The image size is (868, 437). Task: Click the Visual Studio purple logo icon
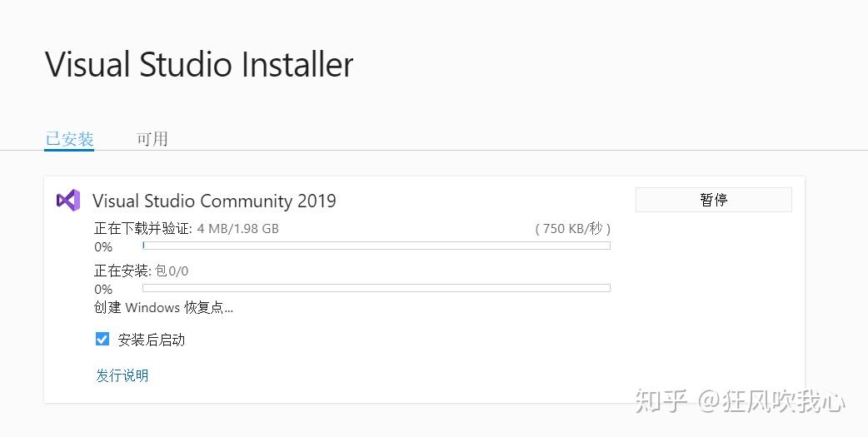[x=67, y=200]
